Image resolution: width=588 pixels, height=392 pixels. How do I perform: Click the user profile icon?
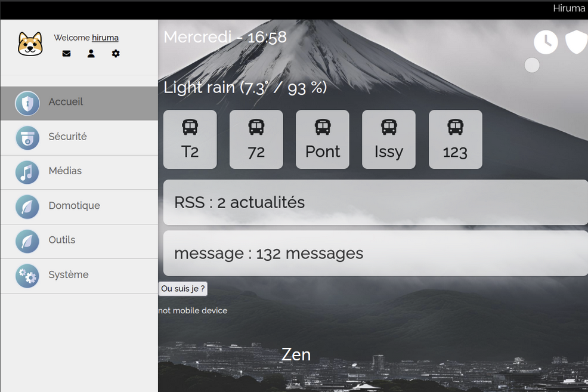click(91, 54)
